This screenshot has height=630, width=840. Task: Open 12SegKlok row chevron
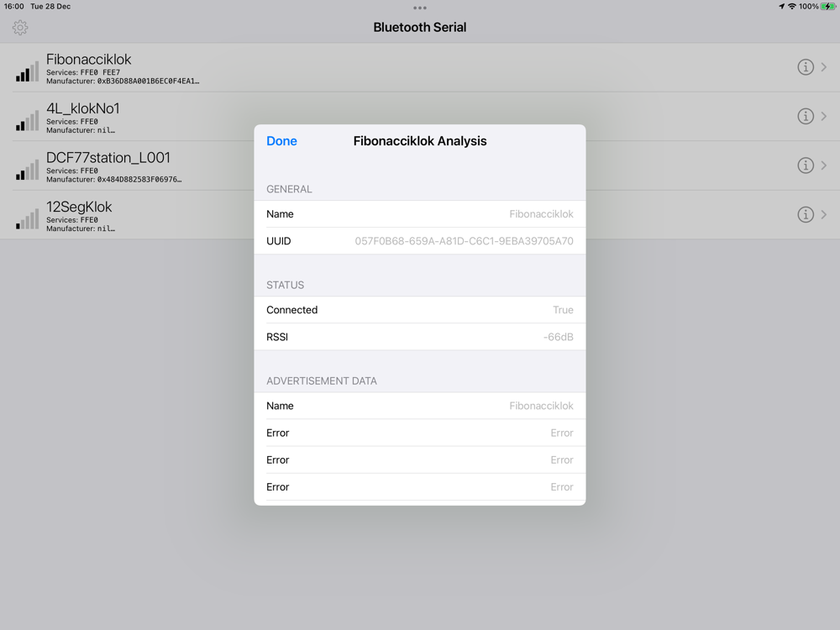click(824, 215)
